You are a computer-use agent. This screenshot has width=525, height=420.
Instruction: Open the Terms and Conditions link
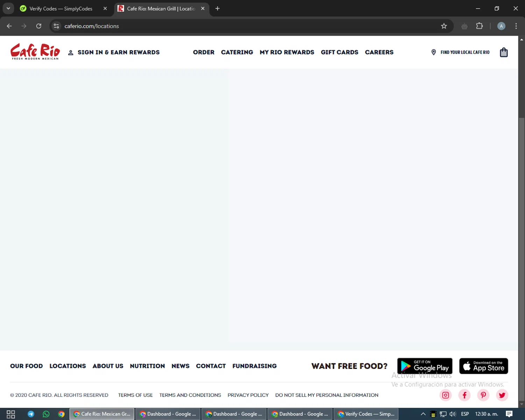190,395
